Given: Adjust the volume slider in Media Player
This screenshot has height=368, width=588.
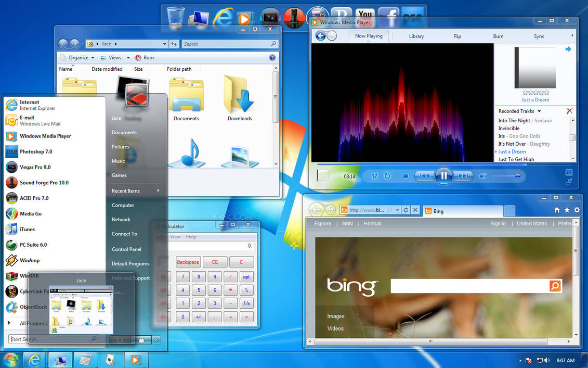Looking at the screenshot, I should point(507,176).
